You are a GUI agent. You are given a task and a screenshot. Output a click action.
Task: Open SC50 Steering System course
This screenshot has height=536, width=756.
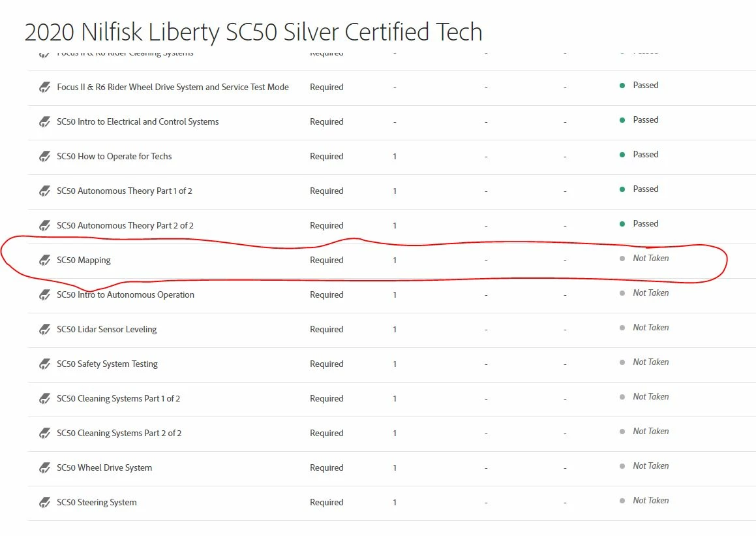pyautogui.click(x=97, y=502)
